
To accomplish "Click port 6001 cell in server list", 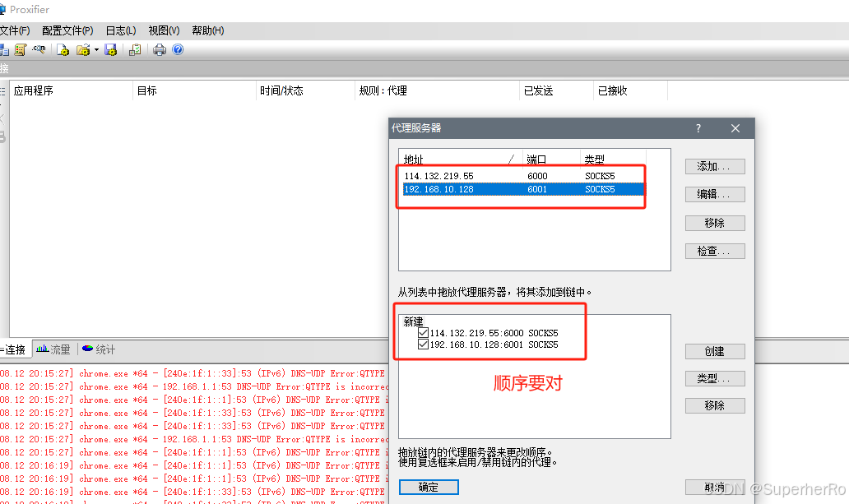I will [537, 189].
